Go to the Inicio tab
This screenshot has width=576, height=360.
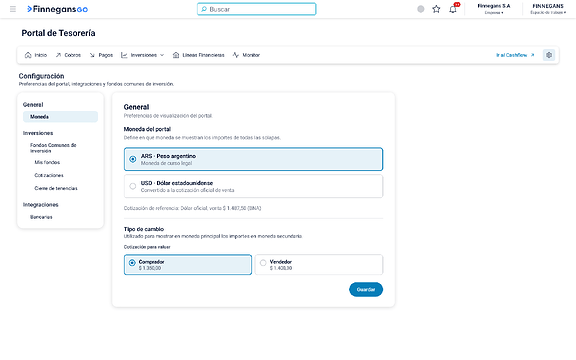[x=36, y=55]
